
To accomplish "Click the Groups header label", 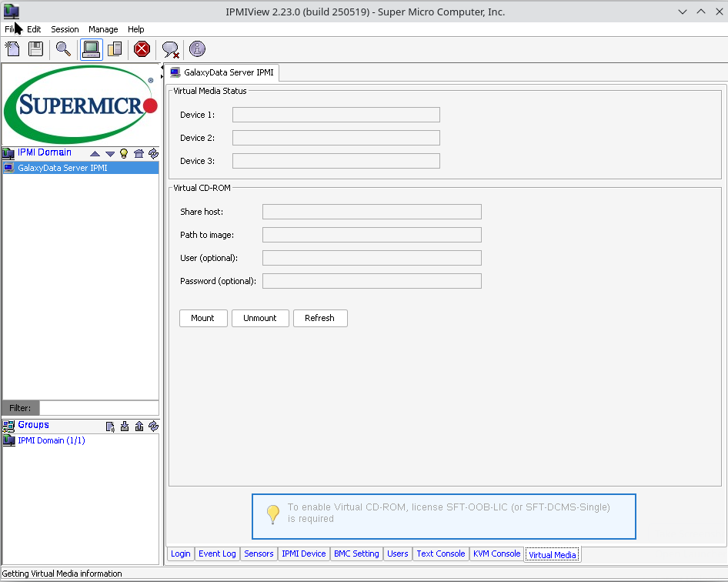I will point(33,424).
